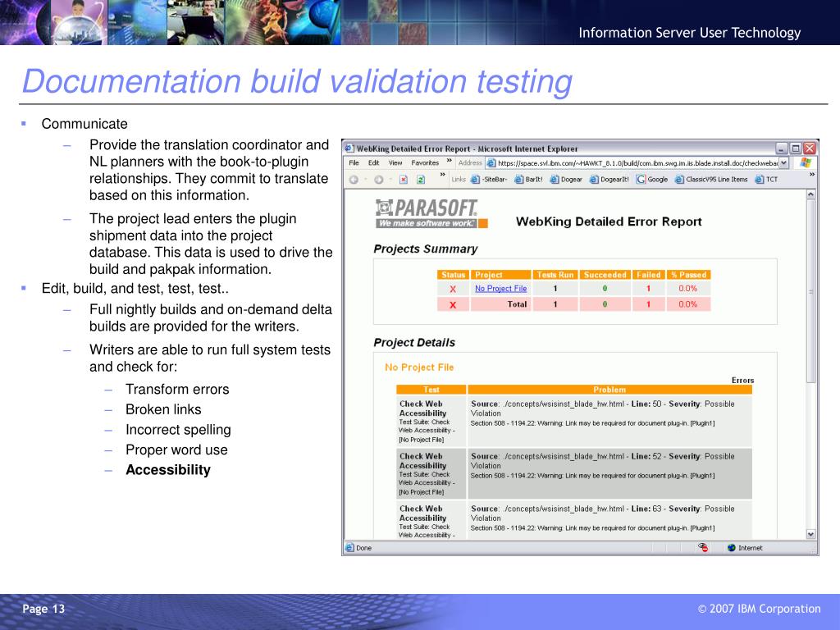
Task: Open the Back button history dropdown arrow
Action: (365, 180)
